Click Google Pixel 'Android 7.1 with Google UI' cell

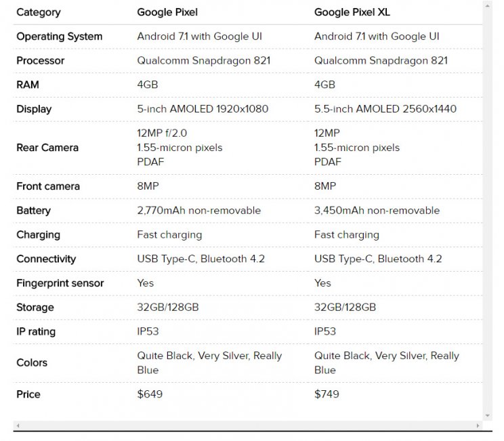point(200,37)
